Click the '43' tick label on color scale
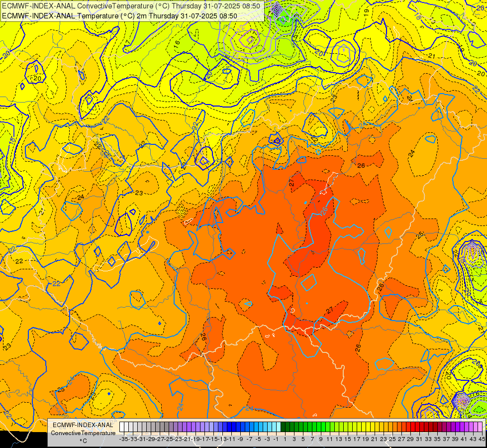This screenshot has width=487, height=448. pos(474,439)
